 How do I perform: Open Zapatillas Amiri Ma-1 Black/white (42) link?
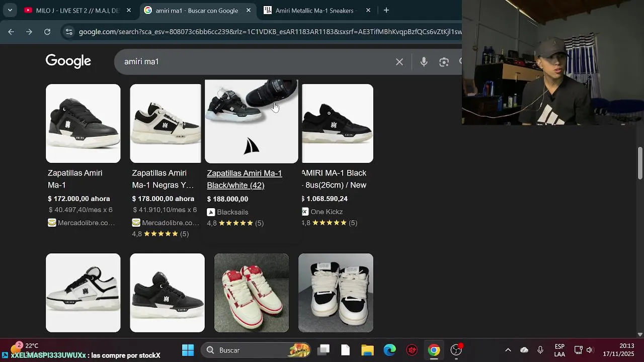pos(244,179)
